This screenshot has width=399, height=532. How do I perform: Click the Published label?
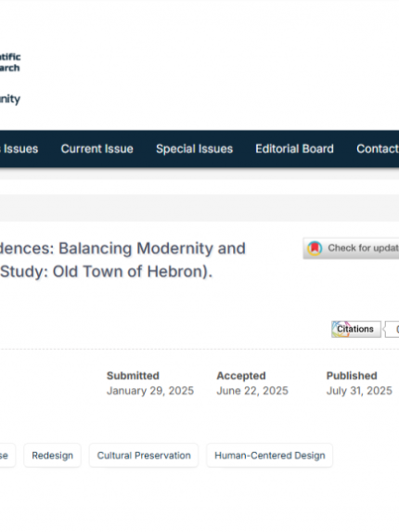[x=352, y=376]
